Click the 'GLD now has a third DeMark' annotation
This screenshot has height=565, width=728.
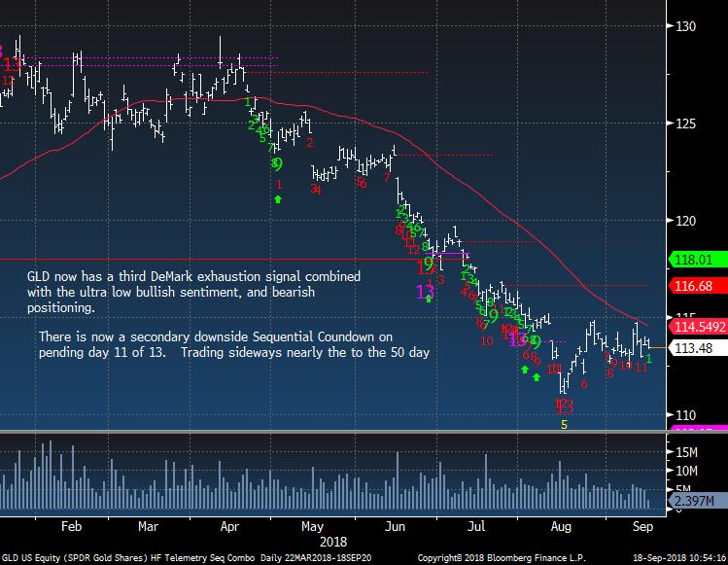(193, 292)
